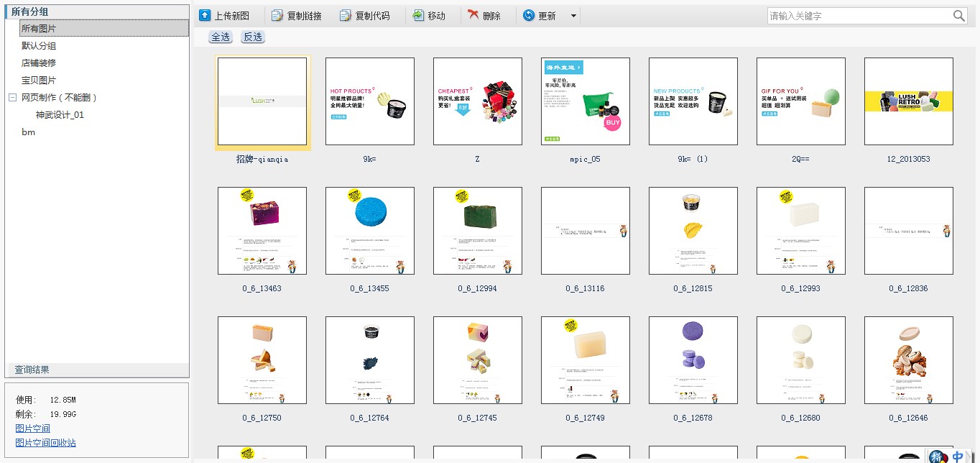Select the 网页制作（不能删） folder
The width and height of the screenshot is (980, 463).
pyautogui.click(x=59, y=98)
